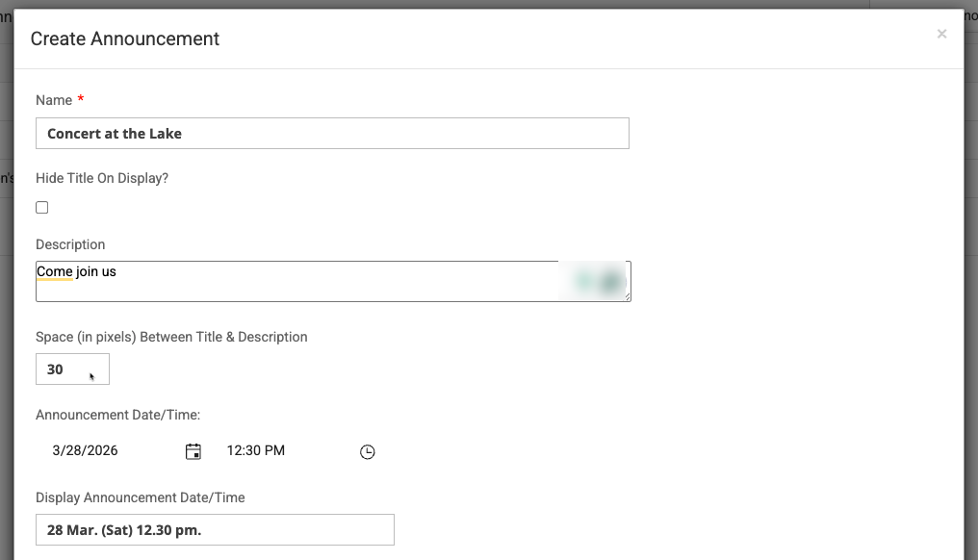Click the Name field label
Viewport: 978px width, 560px height.
tap(54, 100)
